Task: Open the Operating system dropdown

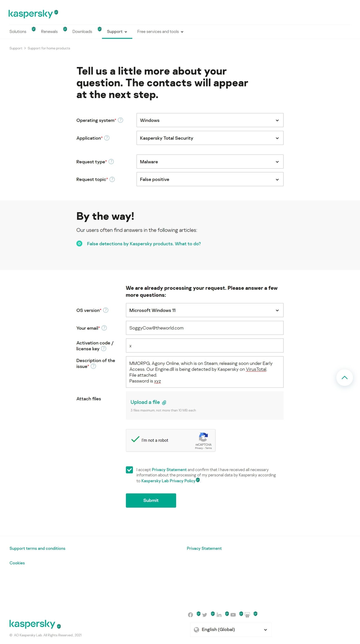Action: click(210, 120)
